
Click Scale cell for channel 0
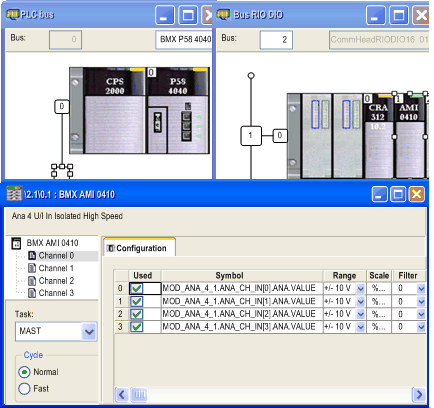pos(379,288)
